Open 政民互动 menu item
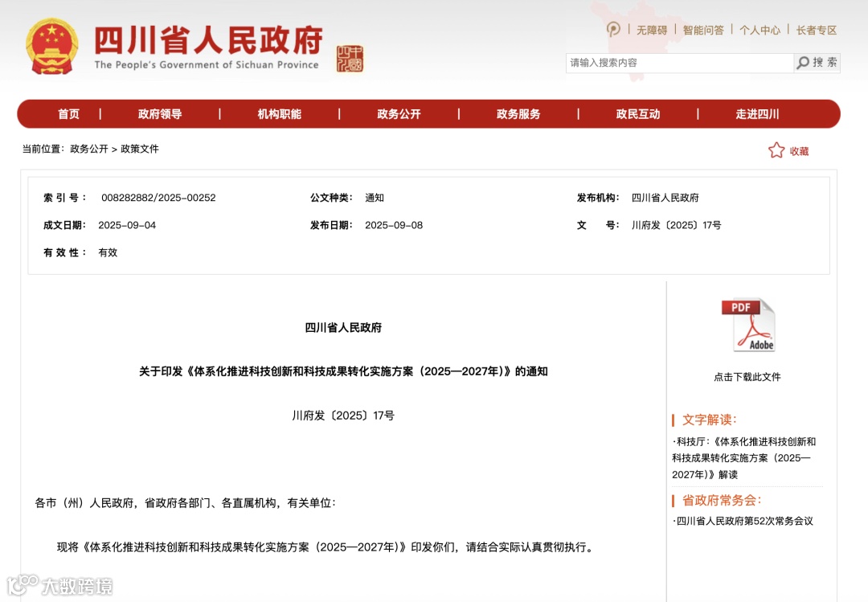The image size is (868, 602). (x=638, y=114)
